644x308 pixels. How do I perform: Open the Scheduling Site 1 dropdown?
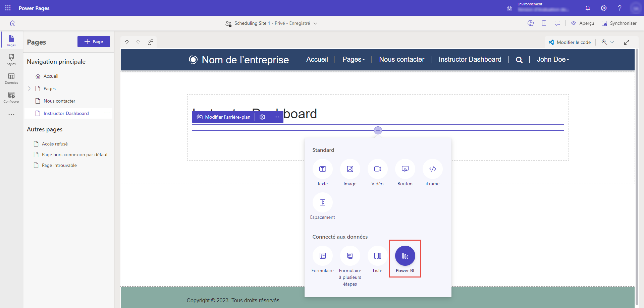[315, 23]
